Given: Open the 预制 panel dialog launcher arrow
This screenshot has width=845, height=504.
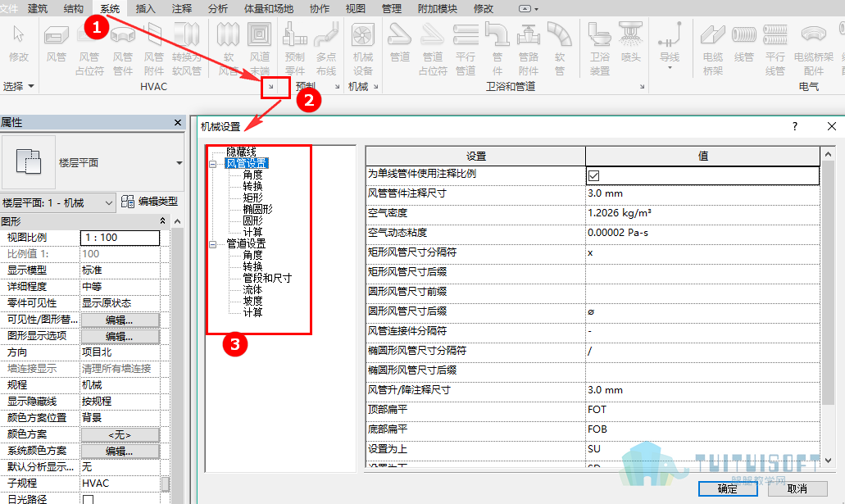Looking at the screenshot, I should 338,87.
